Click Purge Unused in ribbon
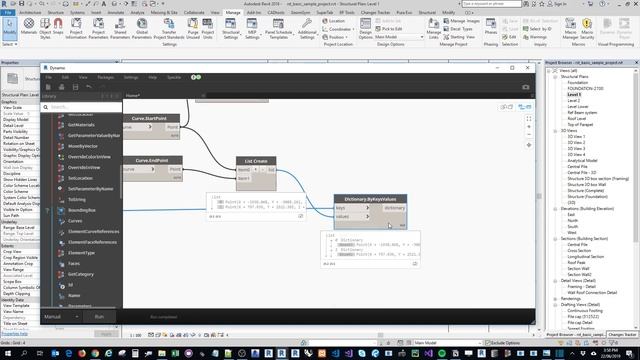The image size is (640, 360). click(x=193, y=29)
